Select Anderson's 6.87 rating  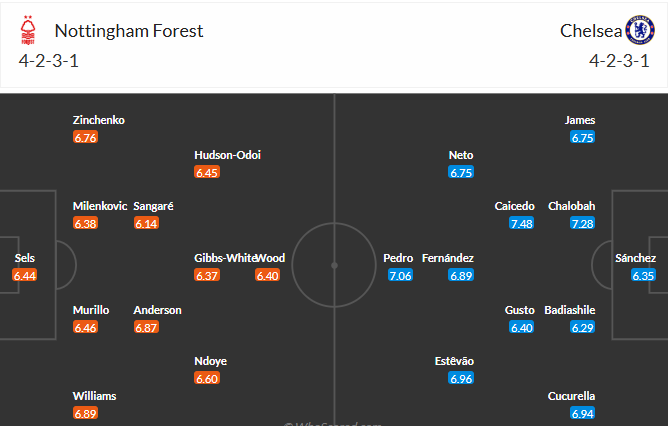146,327
